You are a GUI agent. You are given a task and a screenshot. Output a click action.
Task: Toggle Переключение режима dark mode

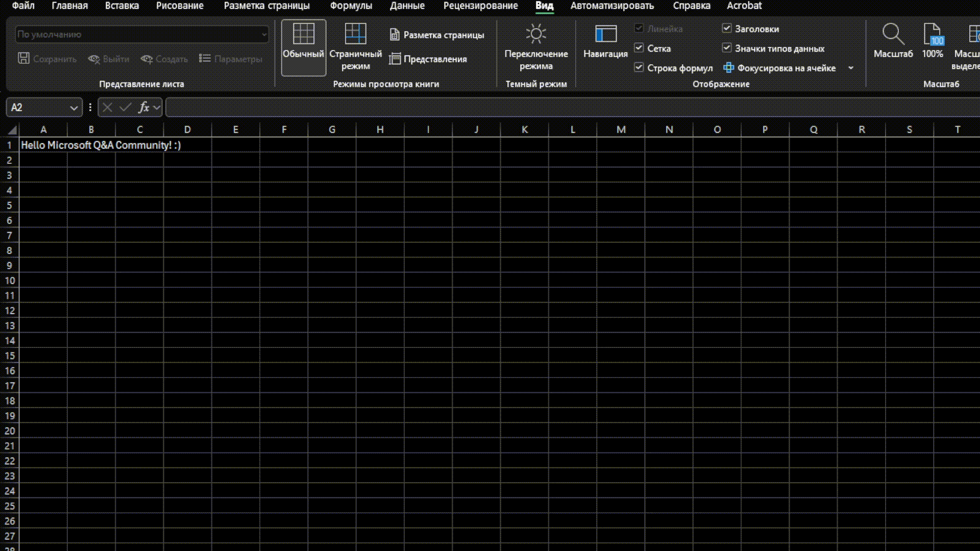pyautogui.click(x=536, y=47)
